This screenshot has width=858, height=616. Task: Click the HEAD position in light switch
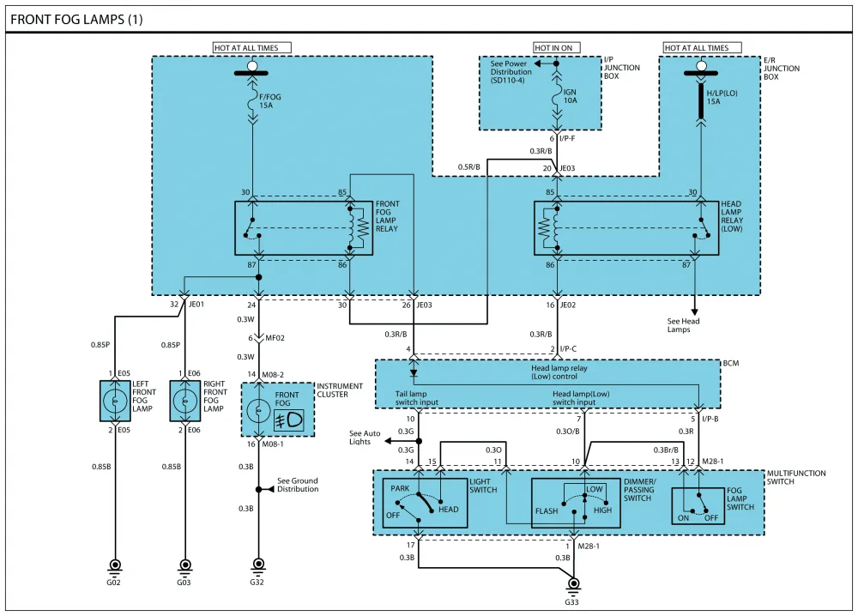(448, 510)
